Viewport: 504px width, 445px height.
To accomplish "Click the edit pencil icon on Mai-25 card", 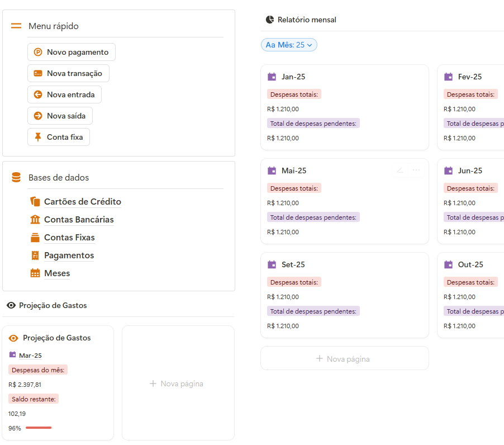I will point(400,171).
